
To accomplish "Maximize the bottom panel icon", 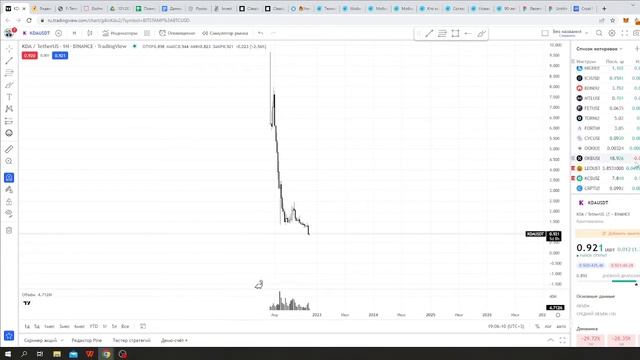I will pyautogui.click(x=562, y=340).
